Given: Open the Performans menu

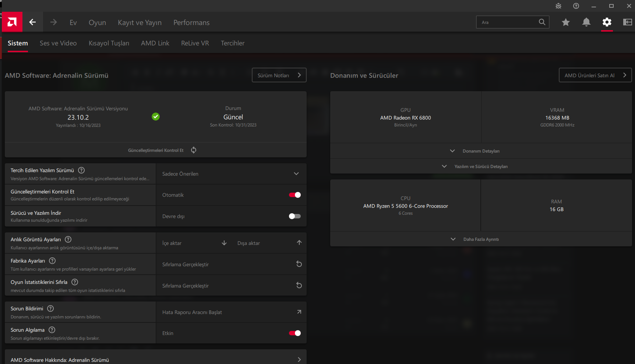Looking at the screenshot, I should [191, 22].
